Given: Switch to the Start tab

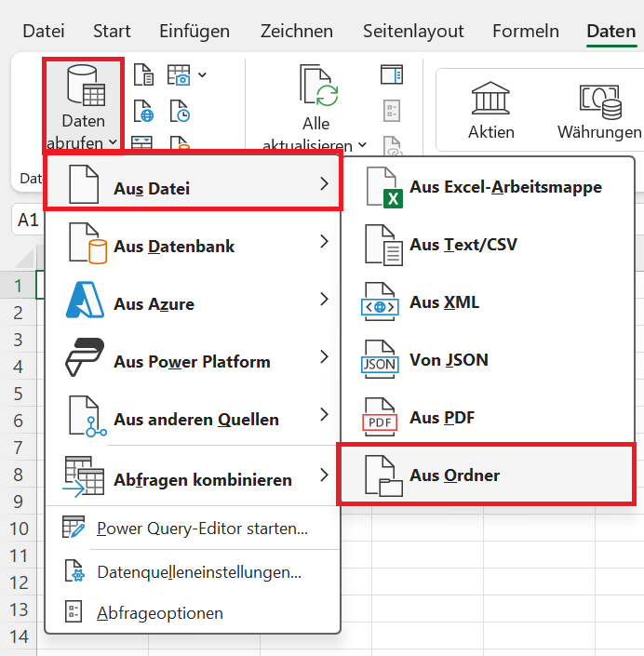Looking at the screenshot, I should pyautogui.click(x=112, y=31).
